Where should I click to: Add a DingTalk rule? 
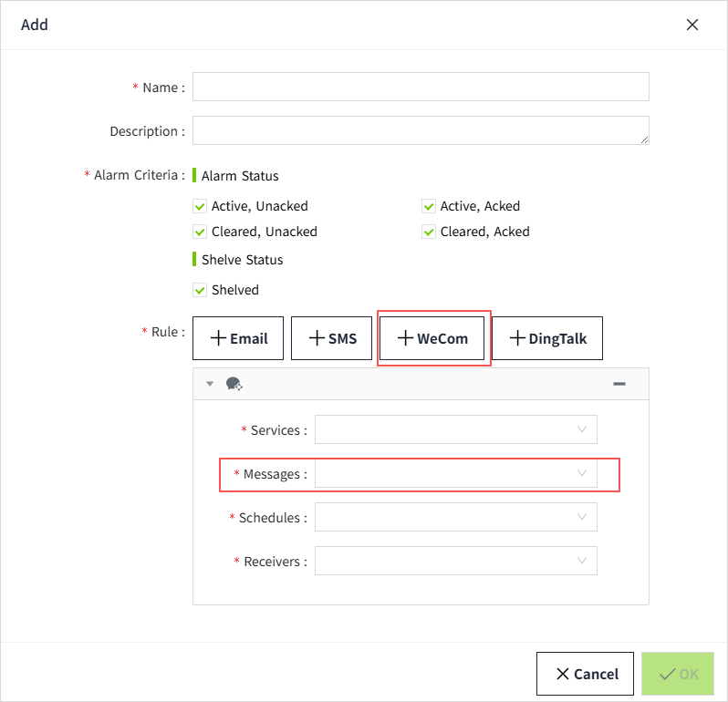pyautogui.click(x=546, y=338)
